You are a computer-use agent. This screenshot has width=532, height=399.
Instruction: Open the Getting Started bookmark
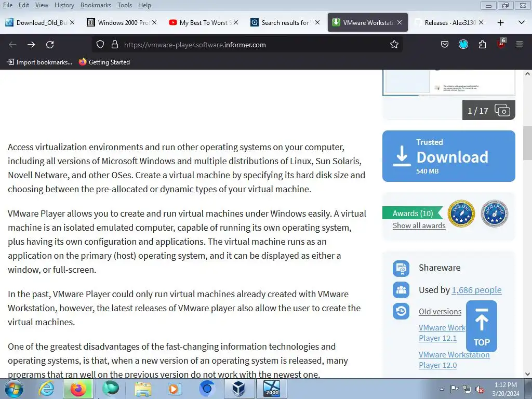click(x=104, y=62)
